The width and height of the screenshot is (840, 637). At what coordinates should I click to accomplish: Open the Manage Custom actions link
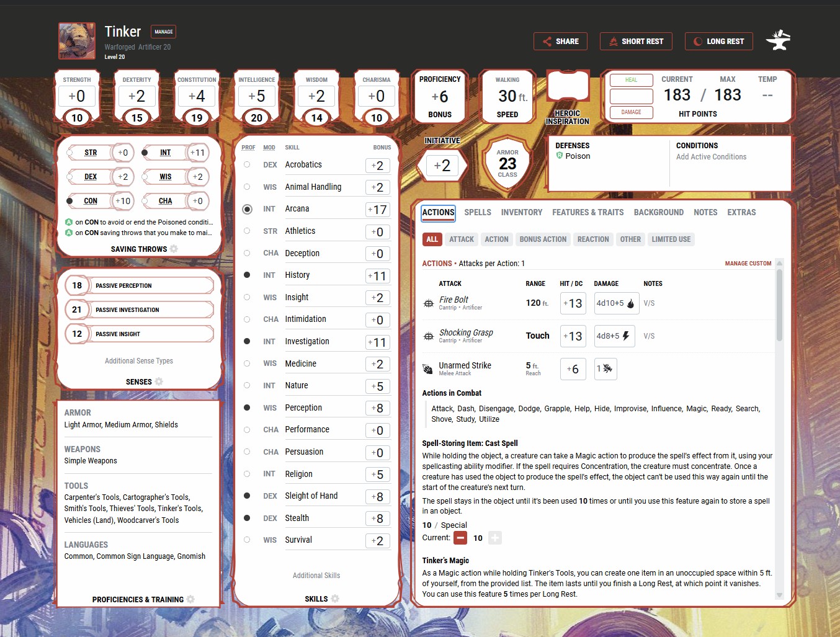pyautogui.click(x=748, y=264)
